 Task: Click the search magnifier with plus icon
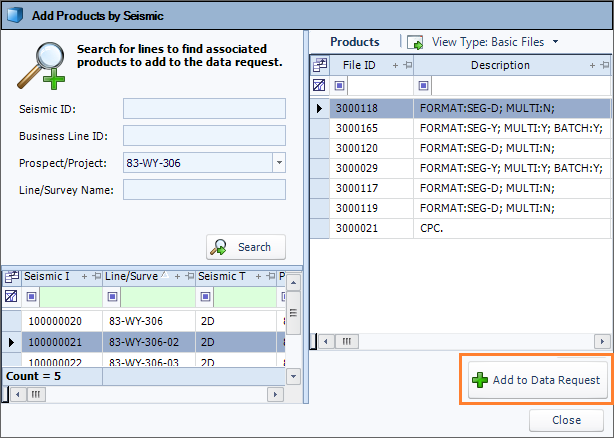click(x=42, y=65)
